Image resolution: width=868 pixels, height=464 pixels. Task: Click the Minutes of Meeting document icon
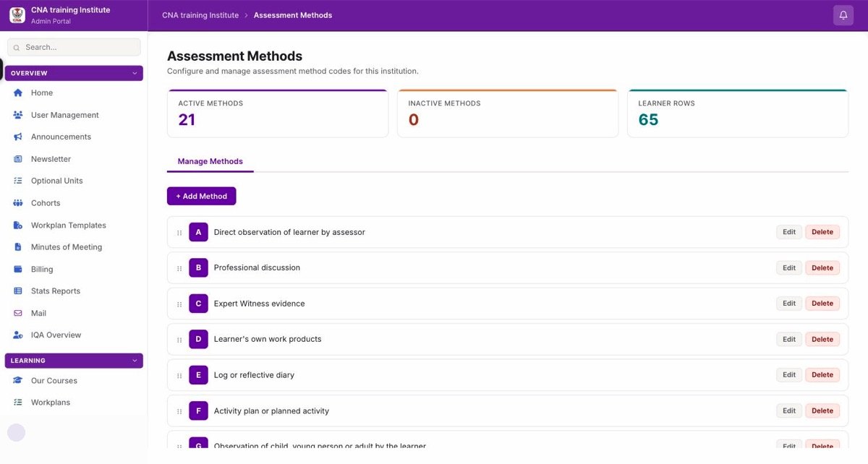(18, 247)
